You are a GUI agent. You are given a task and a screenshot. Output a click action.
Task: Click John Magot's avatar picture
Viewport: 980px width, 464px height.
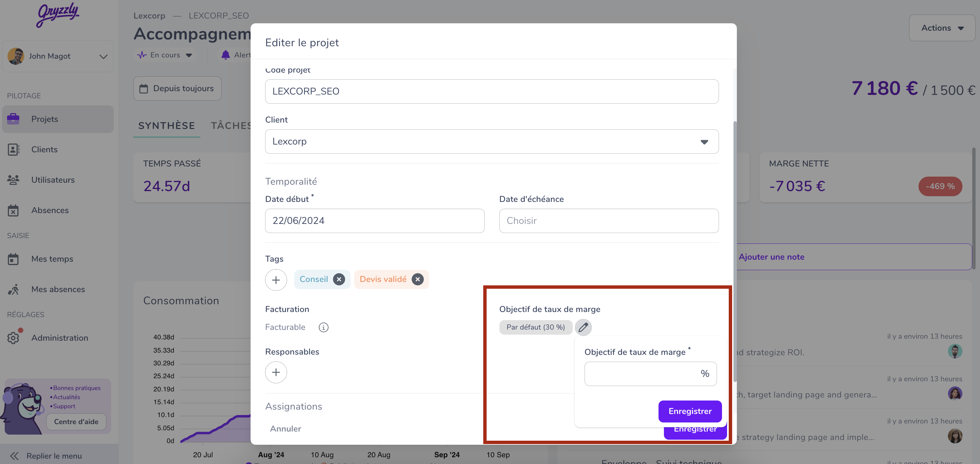point(16,56)
